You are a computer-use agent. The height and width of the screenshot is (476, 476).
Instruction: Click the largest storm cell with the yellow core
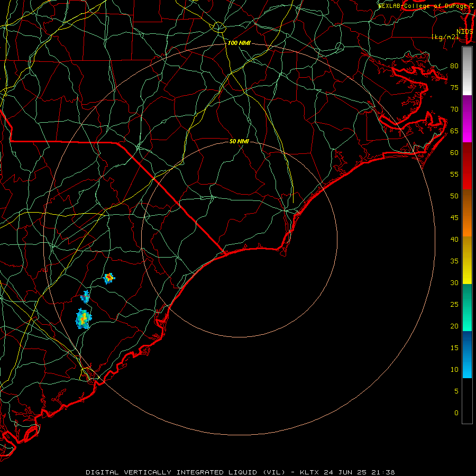pyautogui.click(x=83, y=318)
